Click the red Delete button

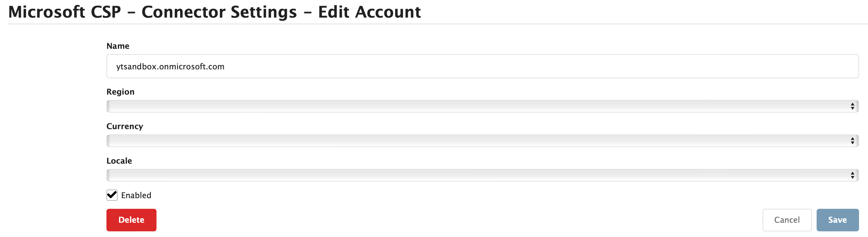(x=131, y=220)
